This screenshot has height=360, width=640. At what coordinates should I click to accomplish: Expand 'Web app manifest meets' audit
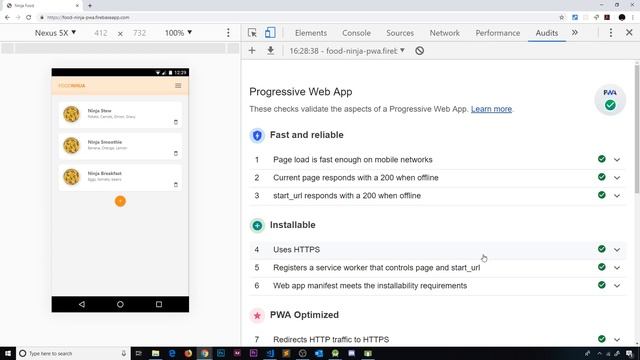point(617,285)
